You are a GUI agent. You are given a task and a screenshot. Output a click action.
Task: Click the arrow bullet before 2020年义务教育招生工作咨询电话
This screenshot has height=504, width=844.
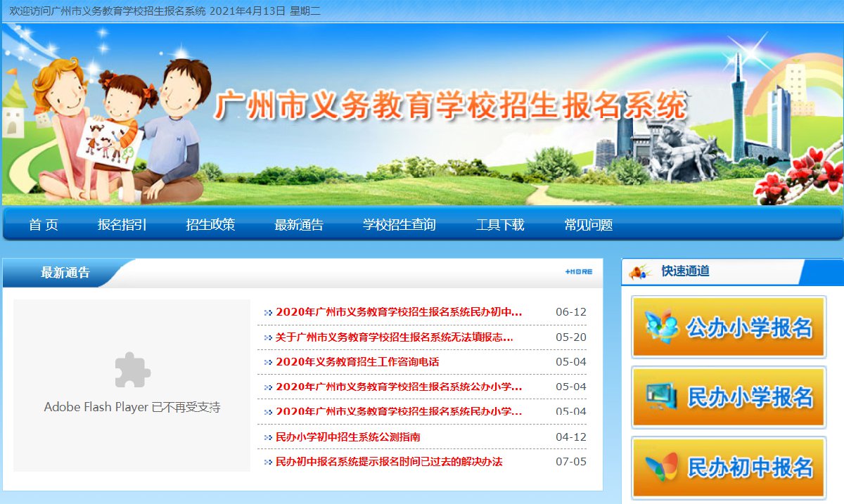coord(268,363)
